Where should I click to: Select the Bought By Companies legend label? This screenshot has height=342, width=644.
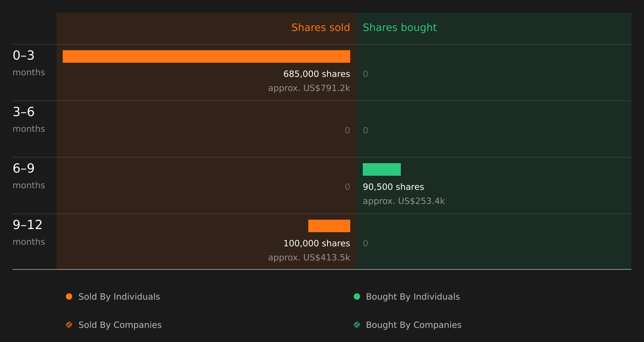pos(414,325)
